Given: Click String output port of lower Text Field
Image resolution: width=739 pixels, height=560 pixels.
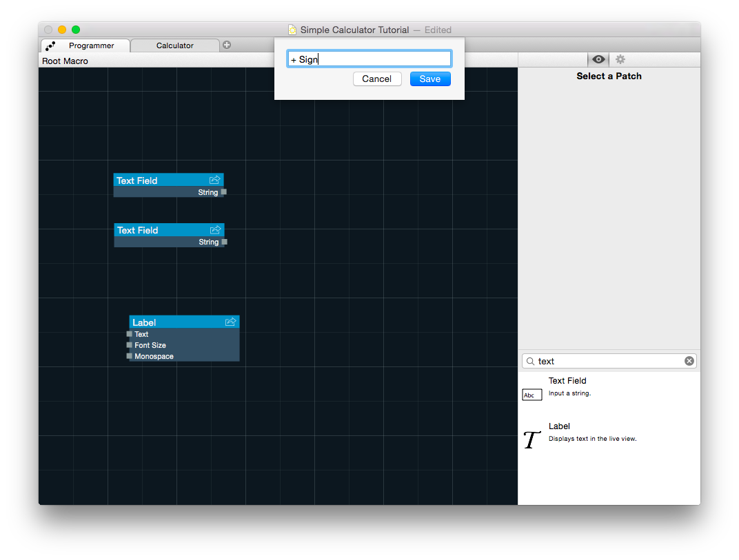Looking at the screenshot, I should 224,242.
